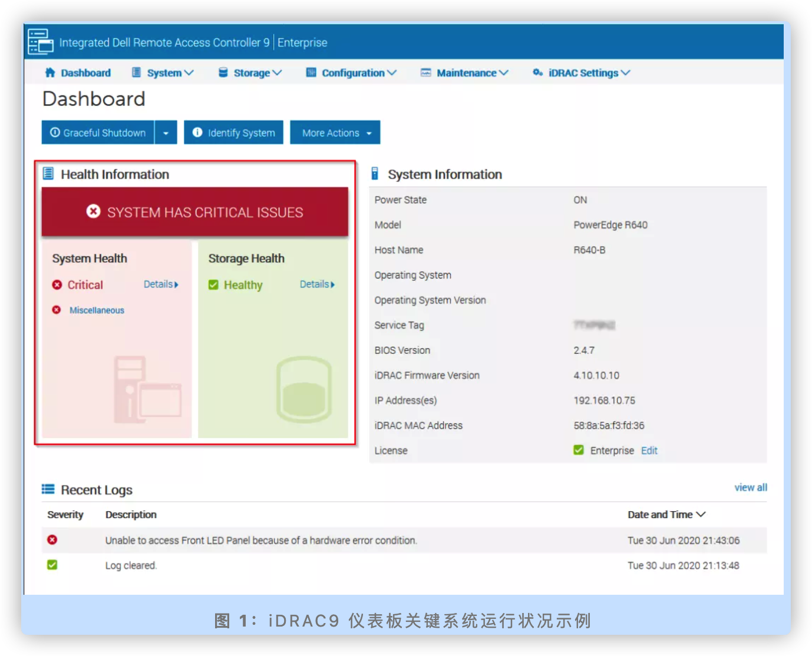
Task: Click the red severity icon for Front LED log
Action: click(52, 540)
